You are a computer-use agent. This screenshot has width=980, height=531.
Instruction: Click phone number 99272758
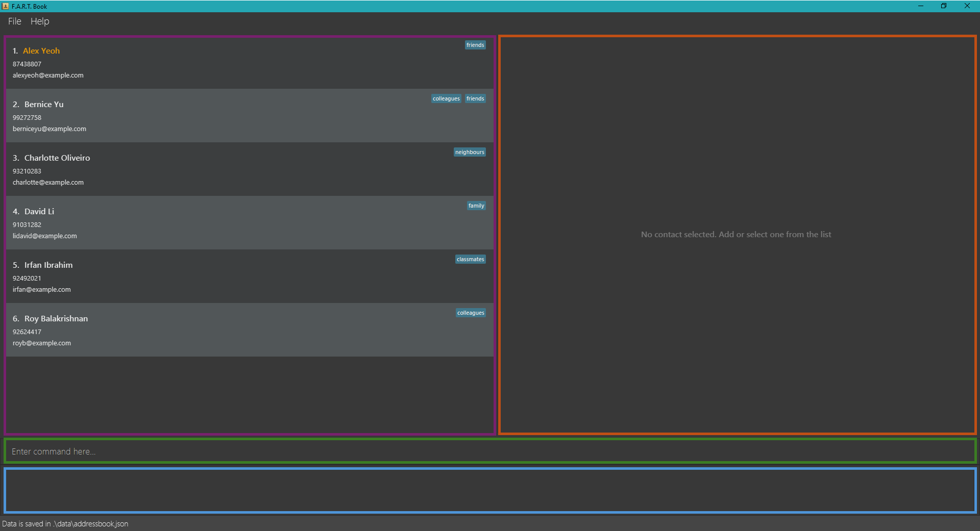[27, 118]
